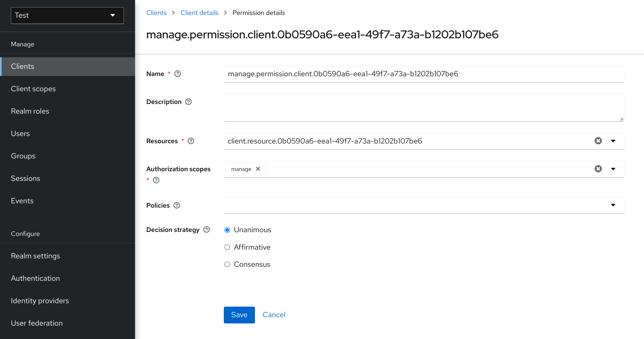Open the Authorization scopes help tooltip

(156, 180)
